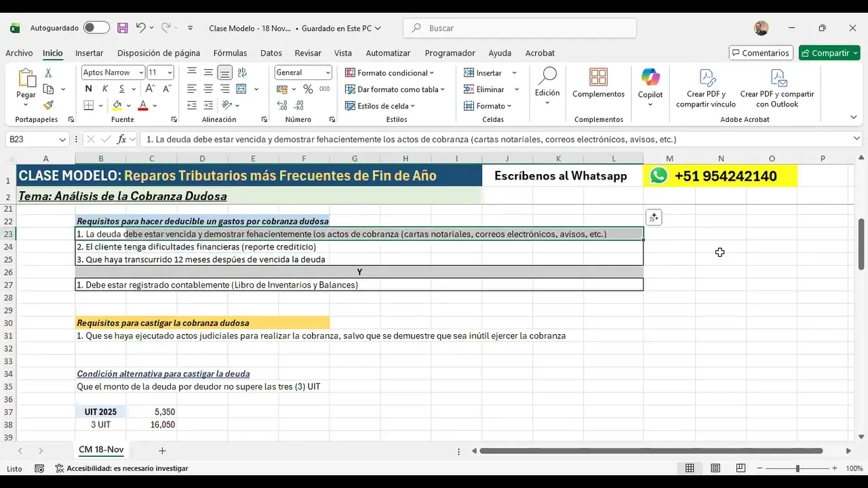
Task: Click the Cut scissors icon
Action: click(48, 73)
